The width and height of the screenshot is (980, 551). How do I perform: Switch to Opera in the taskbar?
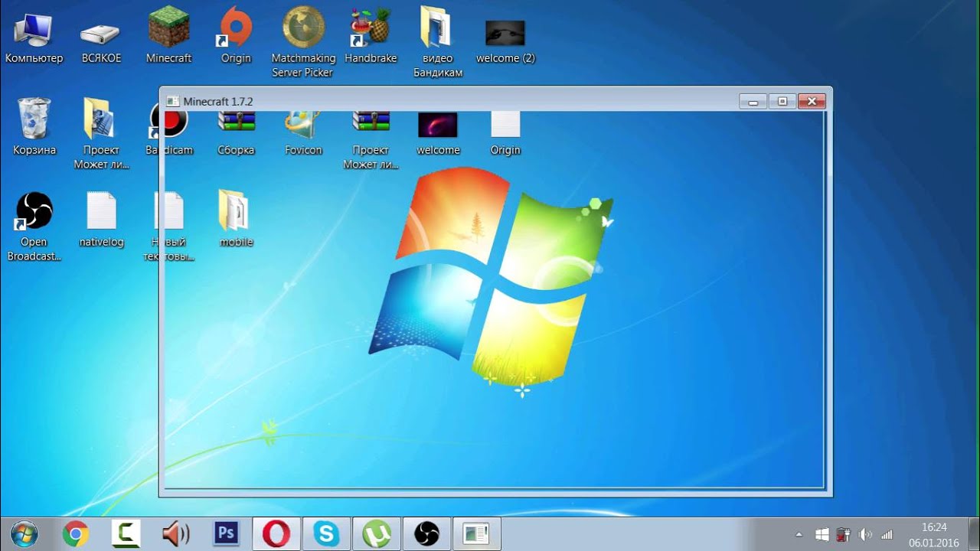pyautogui.click(x=276, y=533)
